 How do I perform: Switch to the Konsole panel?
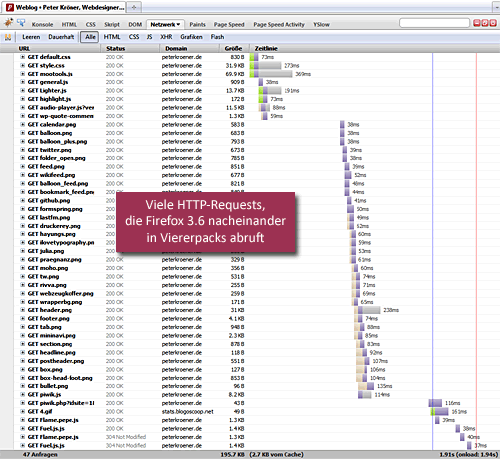(42, 24)
